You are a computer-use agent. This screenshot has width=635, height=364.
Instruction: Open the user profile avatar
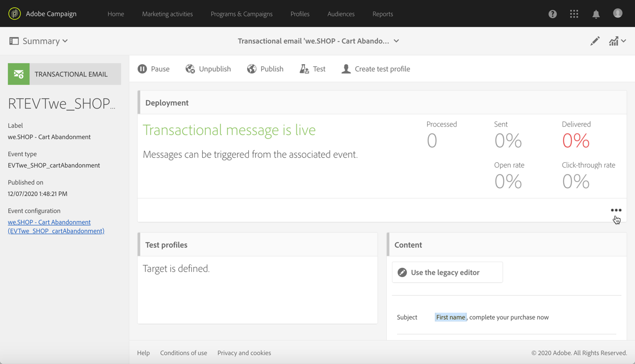coord(618,13)
